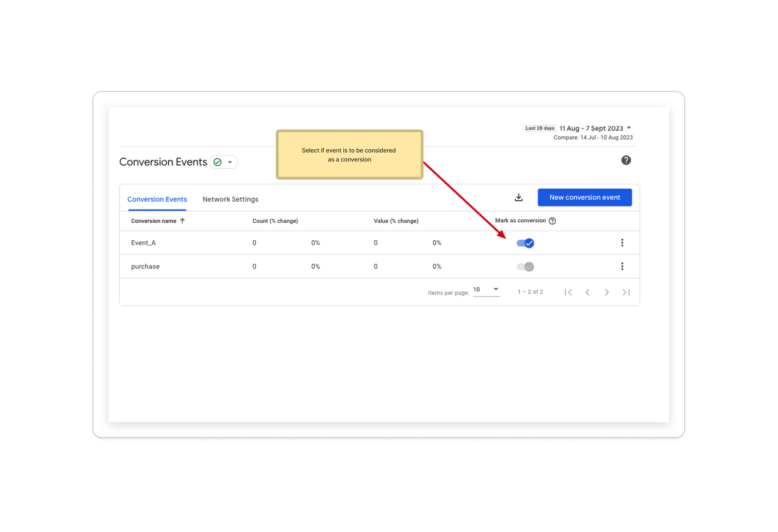The width and height of the screenshot is (778, 532).
Task: Go to last page of results
Action: coord(626,292)
